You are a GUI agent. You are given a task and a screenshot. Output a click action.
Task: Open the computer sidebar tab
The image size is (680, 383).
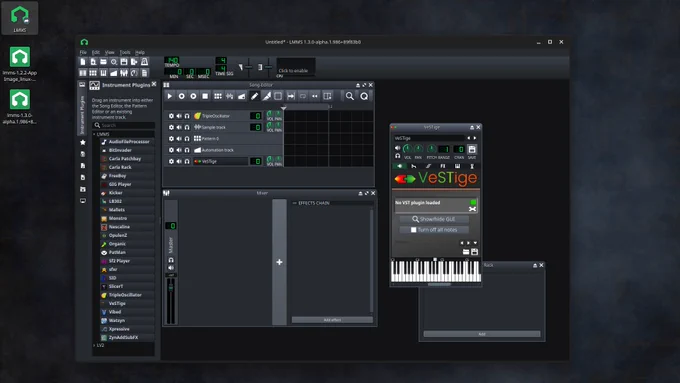click(x=83, y=201)
